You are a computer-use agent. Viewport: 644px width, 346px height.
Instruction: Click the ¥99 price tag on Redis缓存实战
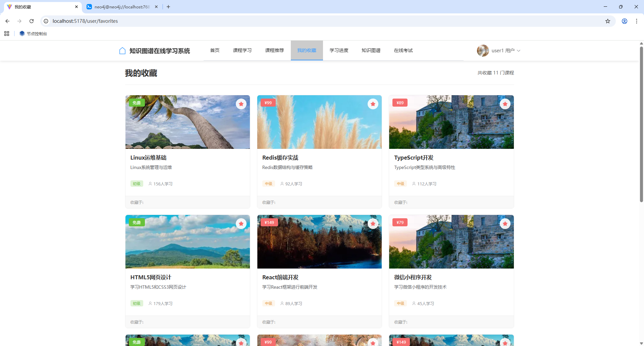pyautogui.click(x=268, y=103)
